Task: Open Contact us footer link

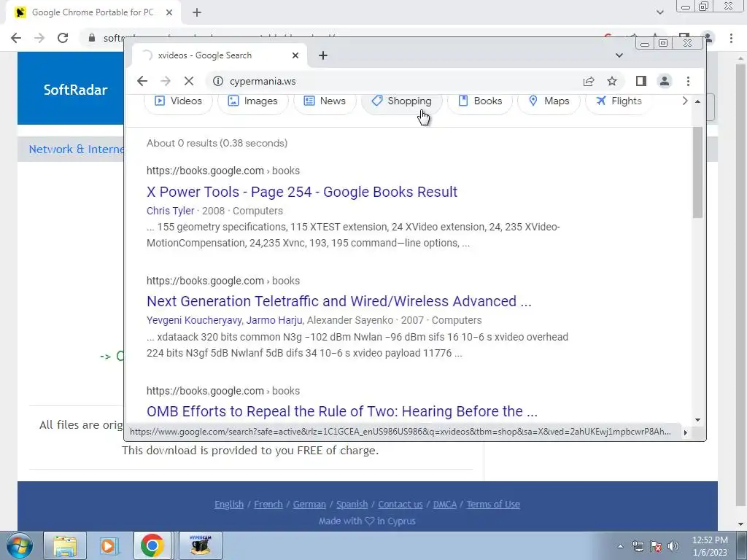Action: 400,505
